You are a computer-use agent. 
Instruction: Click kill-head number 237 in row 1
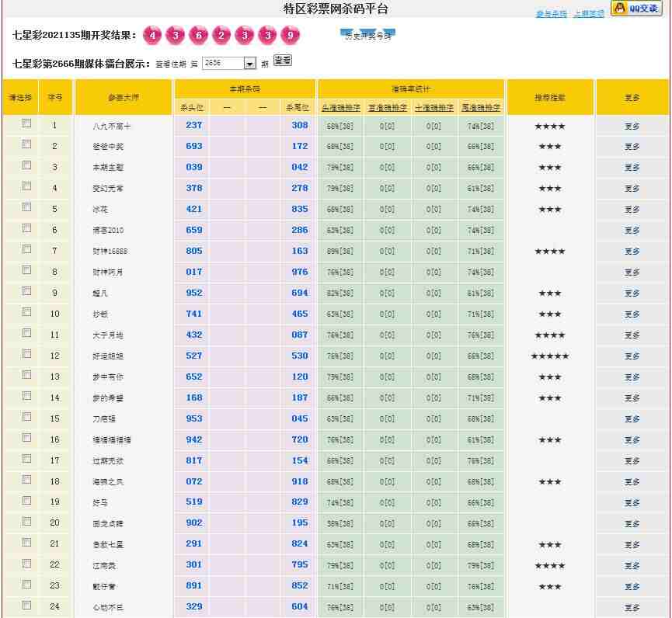[194, 125]
